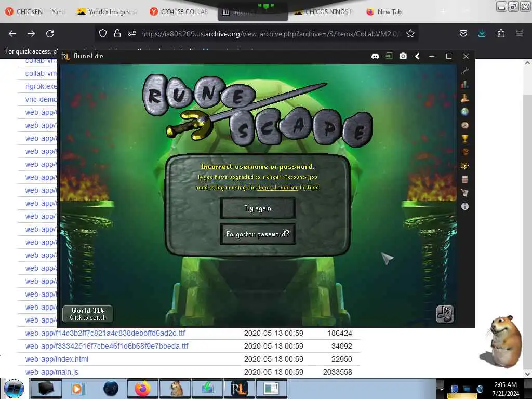This screenshot has width=532, height=399.
Task: Open the XP Tracker bar chart icon
Action: [465, 85]
